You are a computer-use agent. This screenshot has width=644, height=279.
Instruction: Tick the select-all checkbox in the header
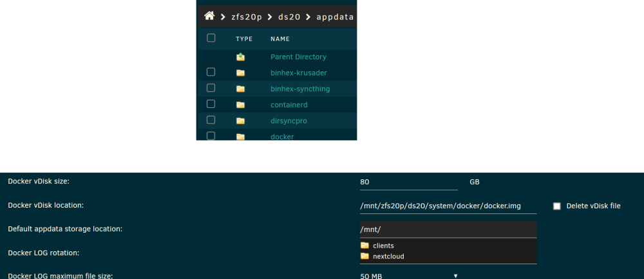click(x=211, y=38)
